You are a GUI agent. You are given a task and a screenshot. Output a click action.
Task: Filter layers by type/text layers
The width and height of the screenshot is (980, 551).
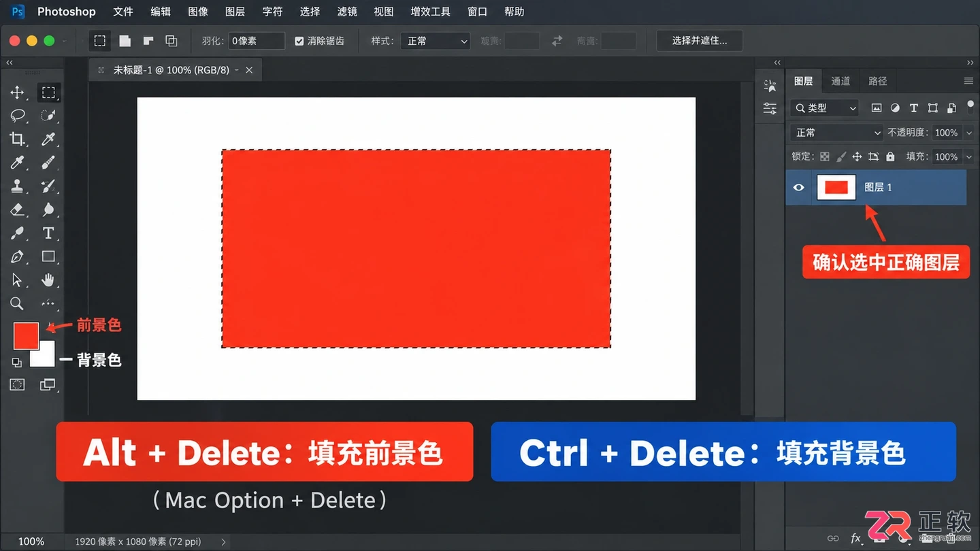click(914, 108)
